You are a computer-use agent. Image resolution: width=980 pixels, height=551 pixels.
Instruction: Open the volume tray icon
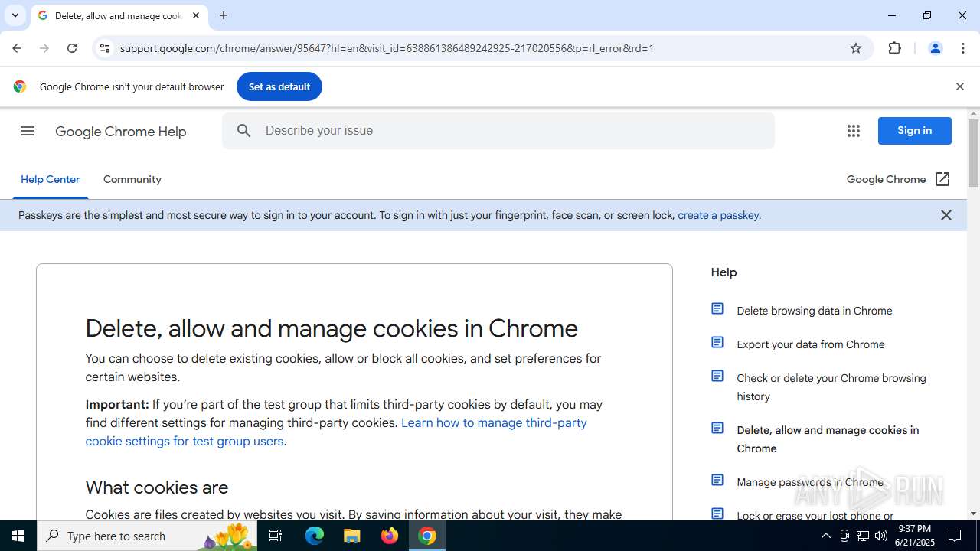pos(881,536)
